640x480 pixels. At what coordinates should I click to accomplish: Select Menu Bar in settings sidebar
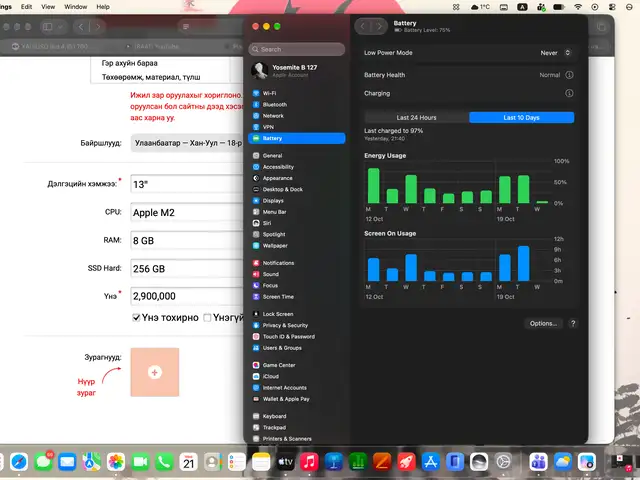[x=297, y=212]
